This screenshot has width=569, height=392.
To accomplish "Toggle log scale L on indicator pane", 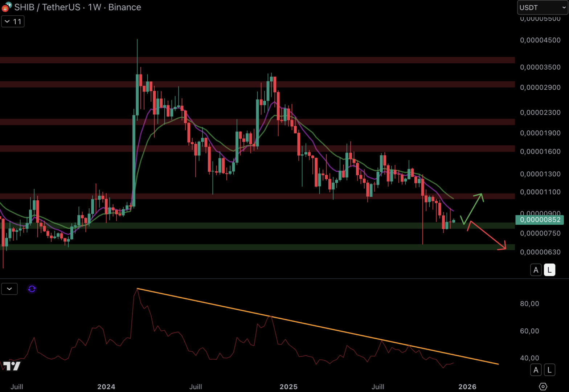I will pyautogui.click(x=549, y=370).
